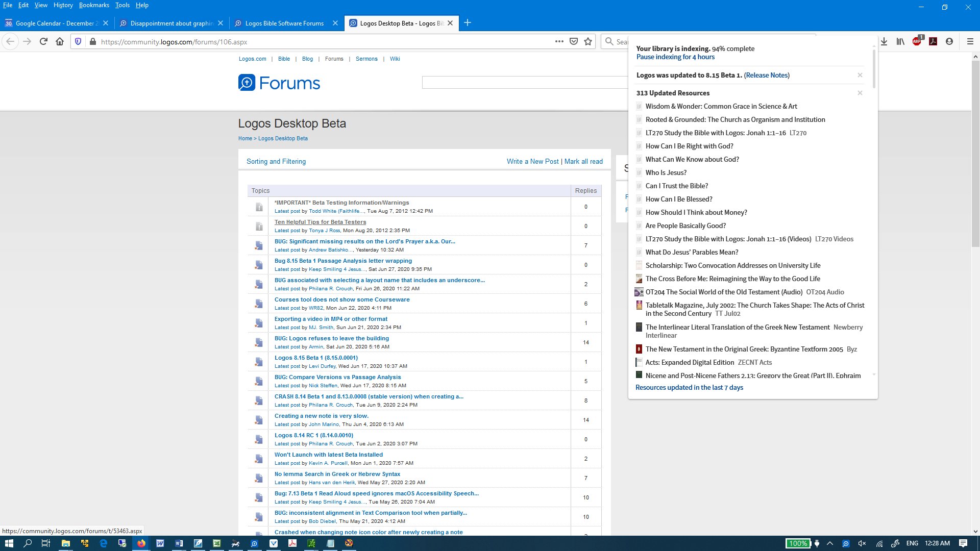Open Logos tray icon in system tray
The height and width of the screenshot is (551, 980).
click(846, 543)
